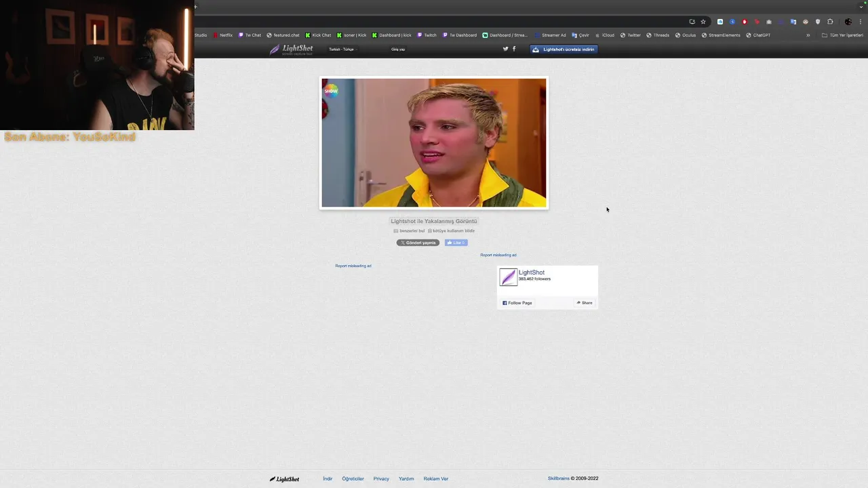The width and height of the screenshot is (868, 488).
Task: Click Share in the Facebook widget
Action: point(585,303)
